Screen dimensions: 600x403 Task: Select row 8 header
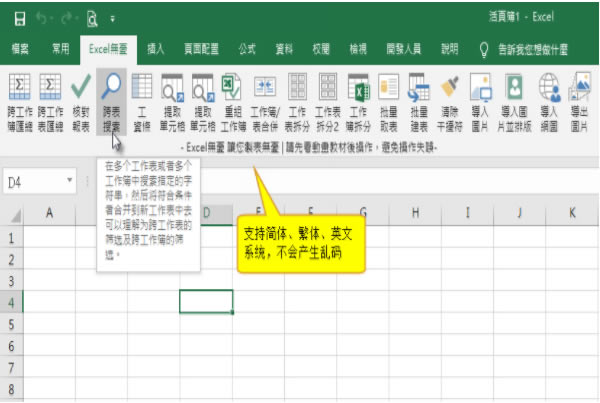point(11,389)
